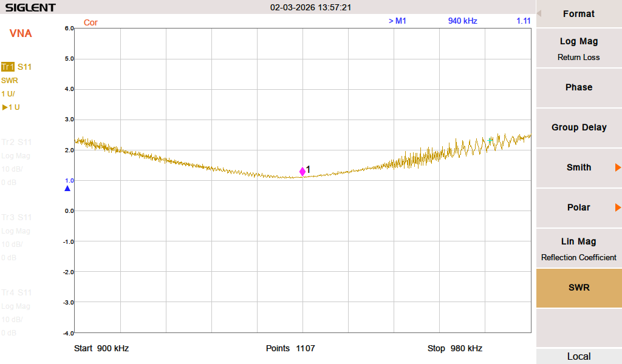Activate the Tr3 S11 trace
The image size is (622, 364).
(16, 217)
